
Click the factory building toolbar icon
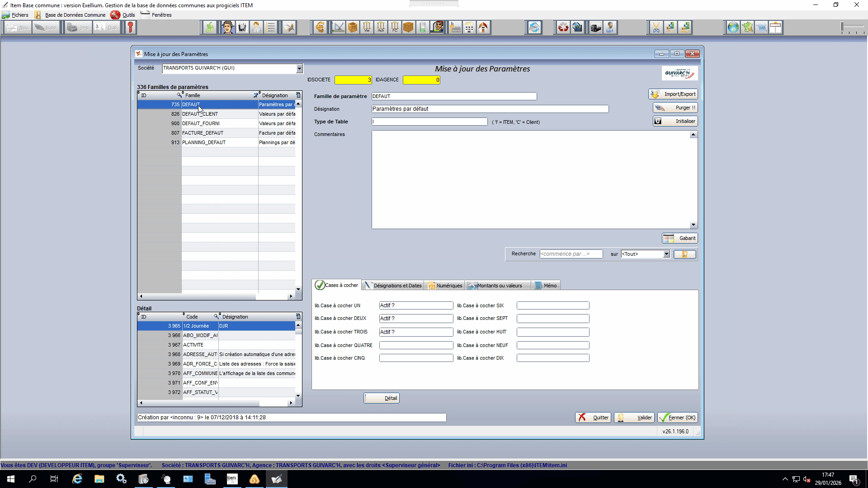[455, 28]
